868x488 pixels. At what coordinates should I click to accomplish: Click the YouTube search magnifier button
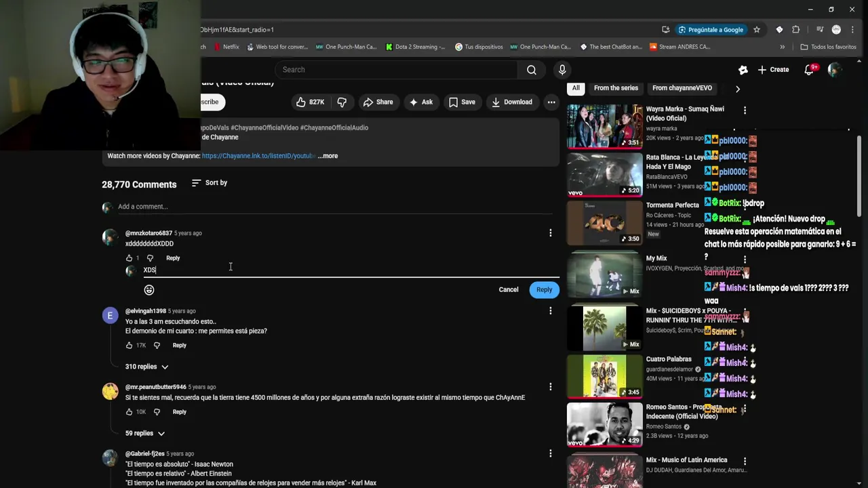(x=532, y=70)
